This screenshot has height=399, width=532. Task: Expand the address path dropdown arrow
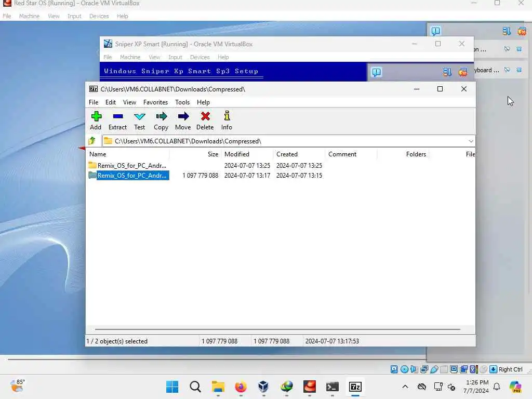471,141
